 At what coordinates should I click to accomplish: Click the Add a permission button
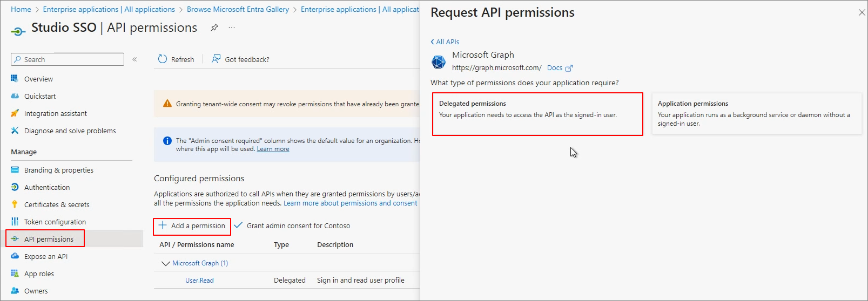click(192, 226)
